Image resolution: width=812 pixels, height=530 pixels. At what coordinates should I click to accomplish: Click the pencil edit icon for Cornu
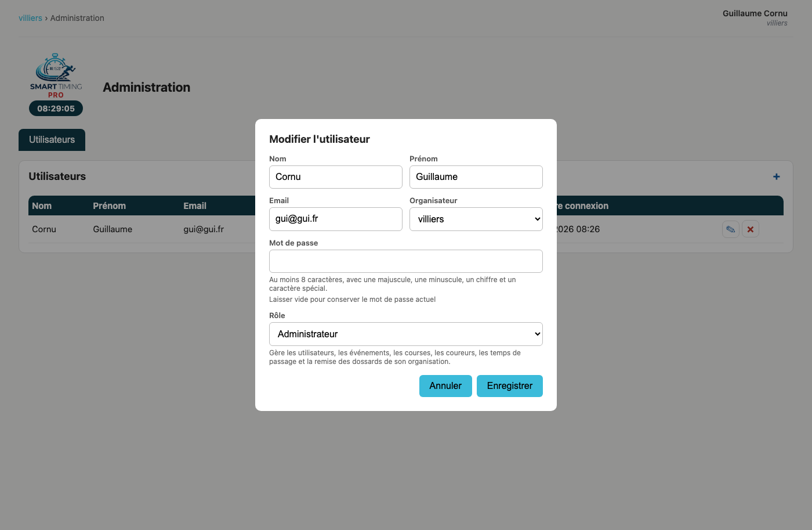click(731, 229)
